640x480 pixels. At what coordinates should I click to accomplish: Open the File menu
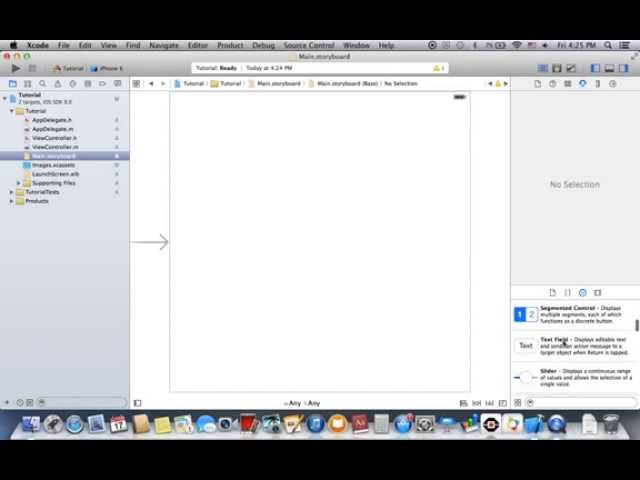tap(64, 45)
